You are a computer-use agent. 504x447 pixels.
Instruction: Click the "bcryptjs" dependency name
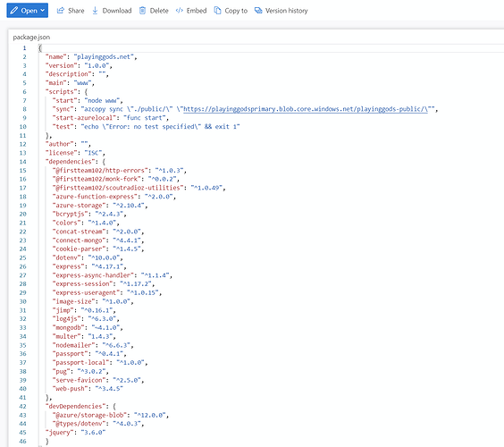pyautogui.click(x=70, y=214)
